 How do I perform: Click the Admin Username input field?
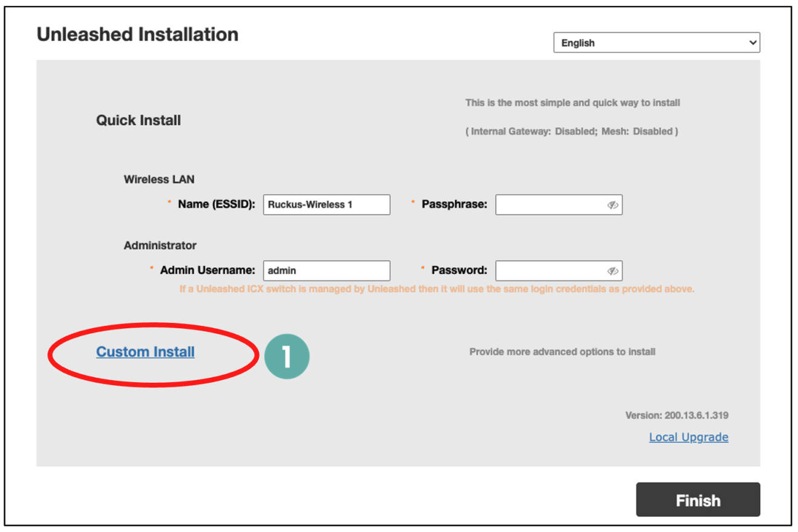pos(327,271)
